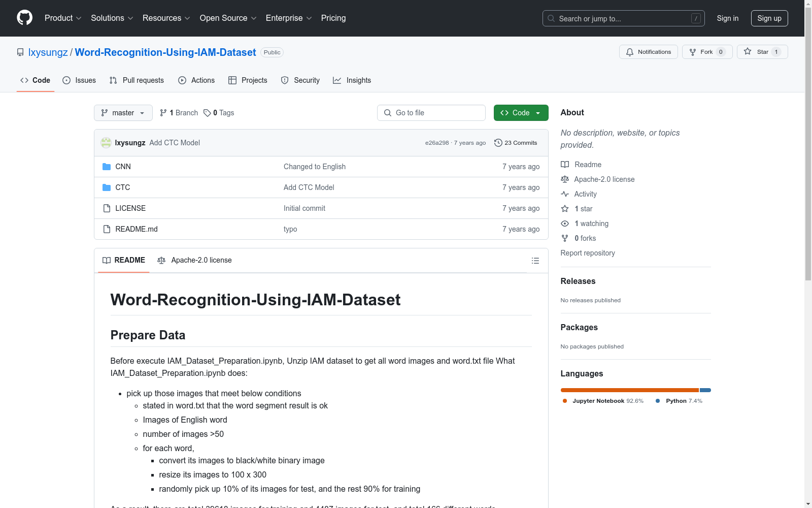Click the Jupyter Notebook 92.6% language label
Image resolution: width=812 pixels, height=508 pixels.
(603, 401)
